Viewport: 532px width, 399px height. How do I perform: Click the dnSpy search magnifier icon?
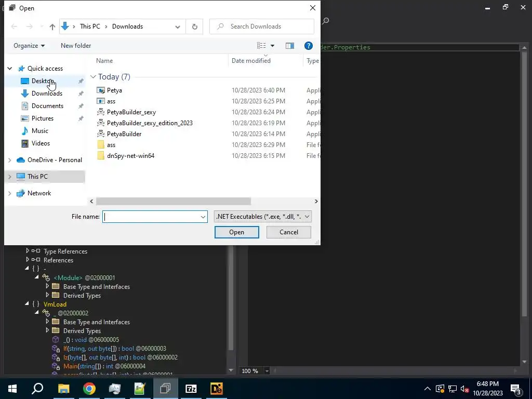325,21
